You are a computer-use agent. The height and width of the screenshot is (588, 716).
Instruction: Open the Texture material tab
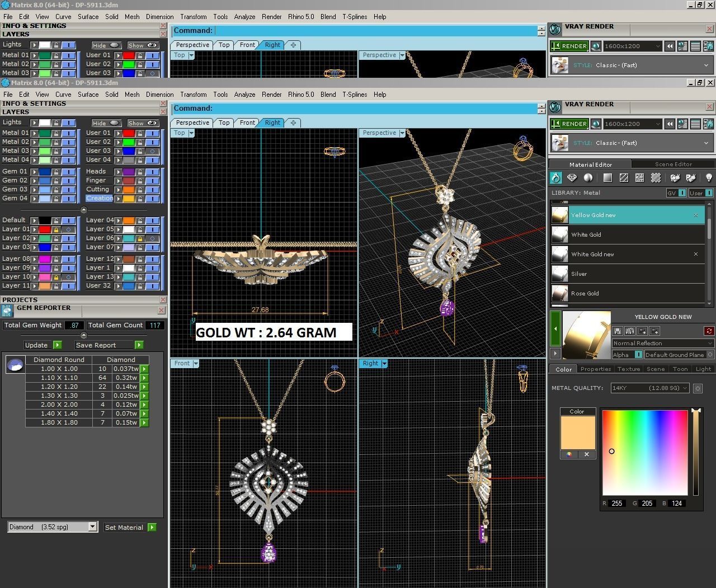[x=628, y=369]
